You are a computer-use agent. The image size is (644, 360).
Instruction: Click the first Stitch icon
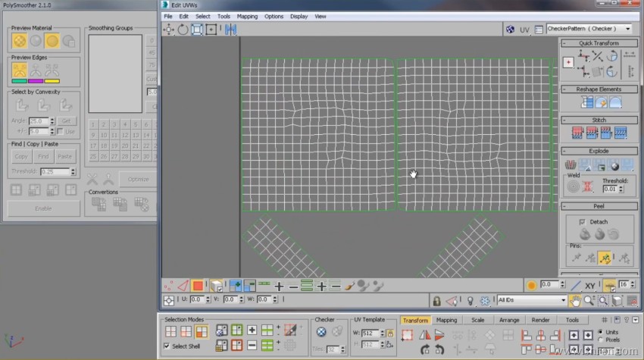[x=576, y=133]
